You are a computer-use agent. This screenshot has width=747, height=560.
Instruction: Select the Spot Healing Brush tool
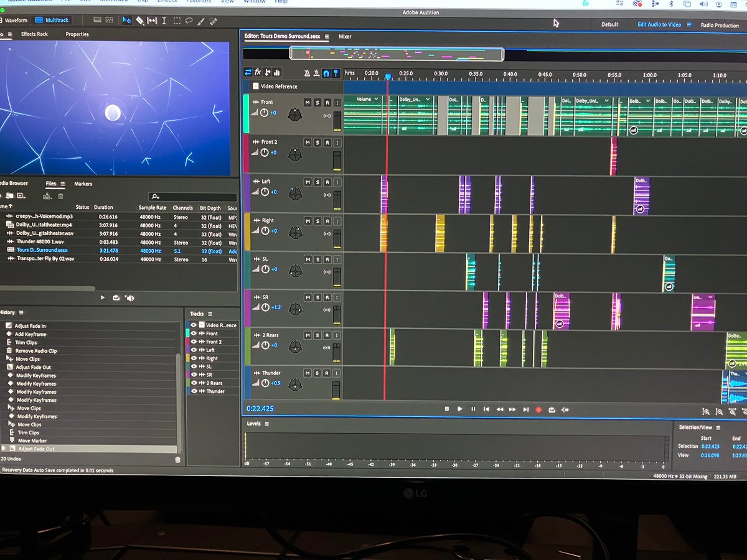click(x=213, y=21)
